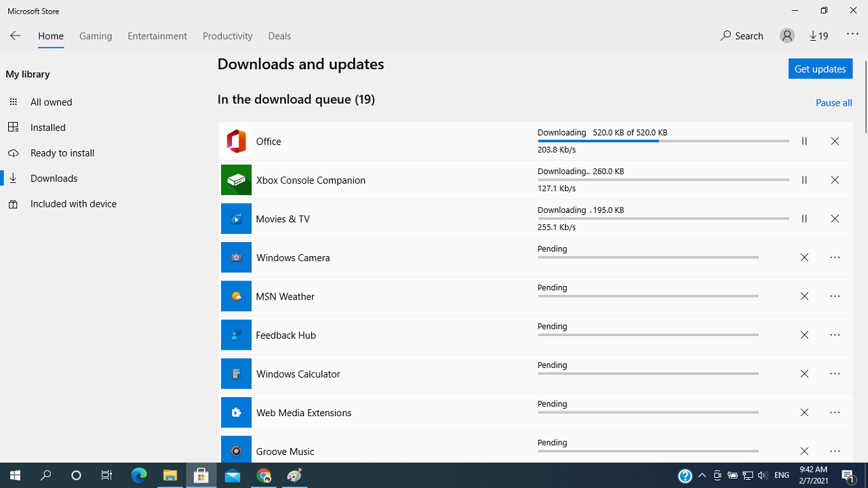Select All owned in My library

click(51, 102)
